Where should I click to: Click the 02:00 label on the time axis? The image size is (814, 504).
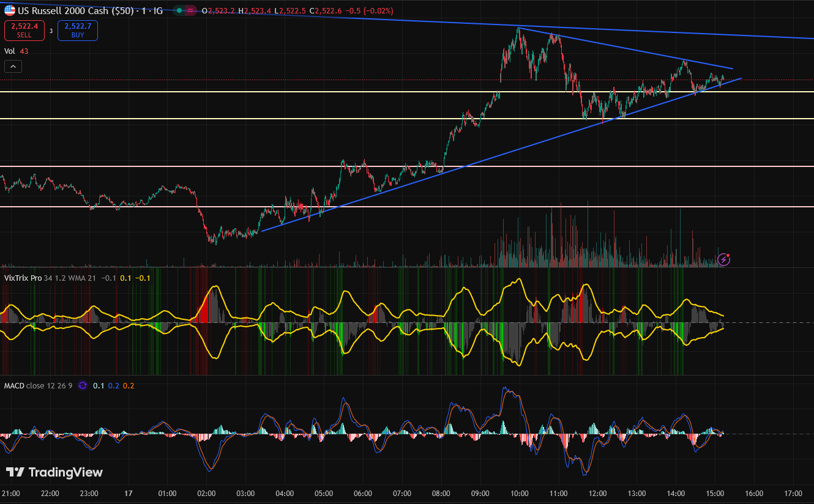pyautogui.click(x=206, y=493)
